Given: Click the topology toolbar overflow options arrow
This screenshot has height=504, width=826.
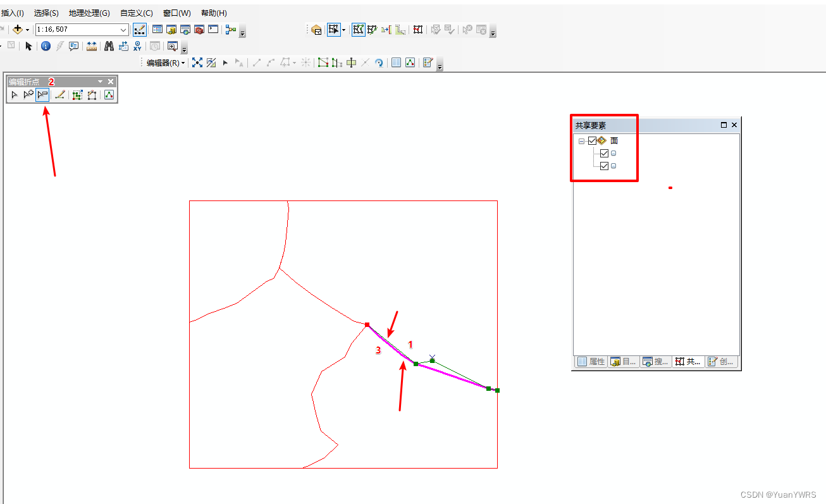Looking at the screenshot, I should (493, 32).
